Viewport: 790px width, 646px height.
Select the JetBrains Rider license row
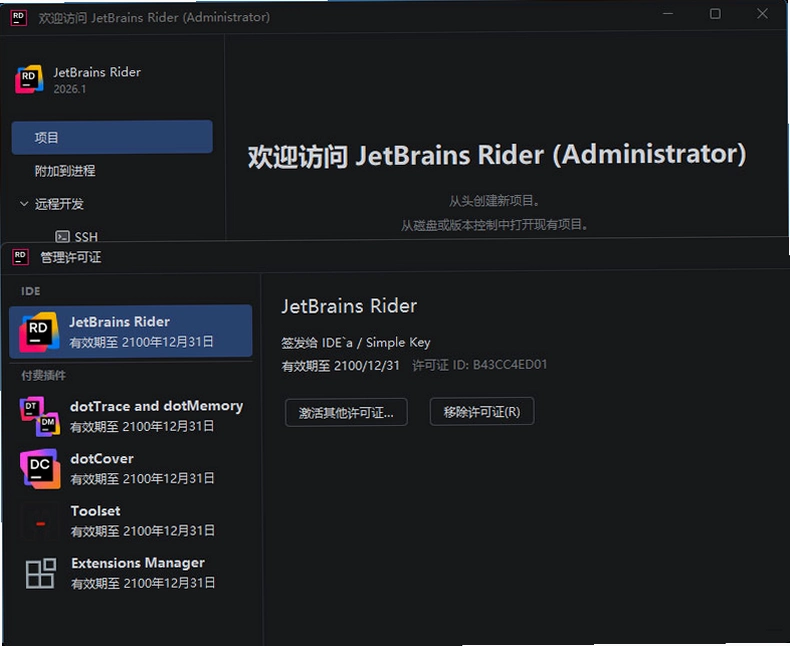click(x=130, y=332)
